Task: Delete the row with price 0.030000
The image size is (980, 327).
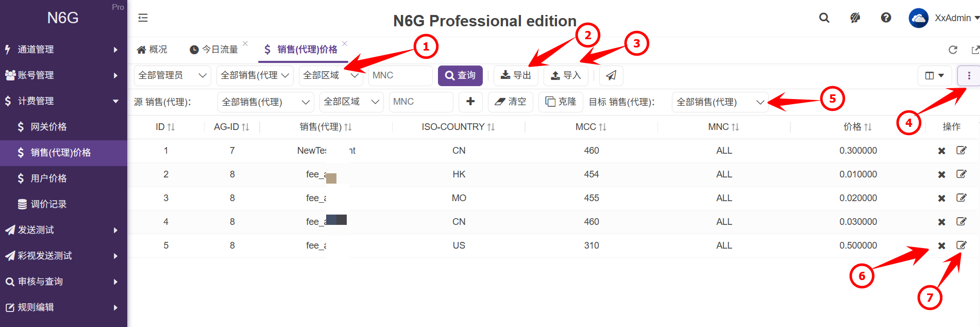Action: pos(941,222)
